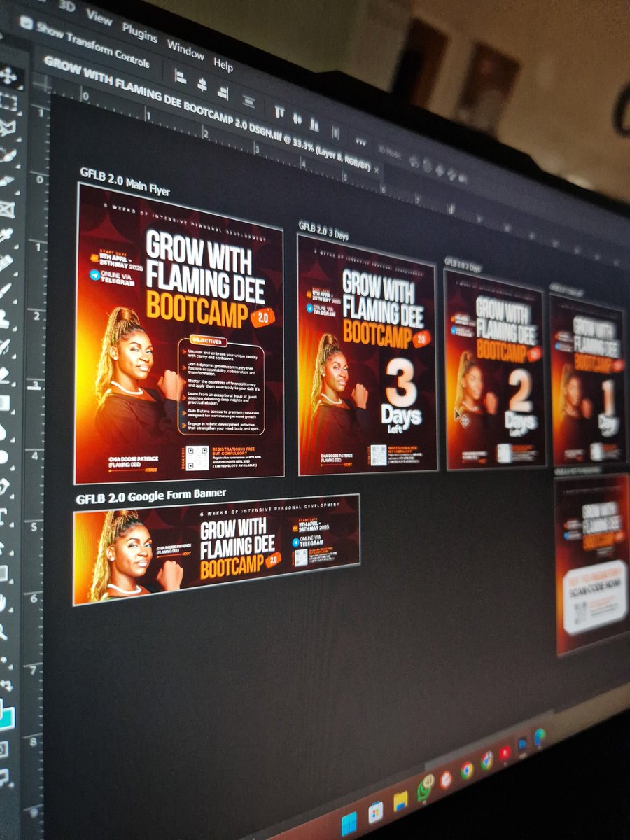
Task: Select the GFLB 2.0 3 Days artboard label
Action: pos(323,230)
